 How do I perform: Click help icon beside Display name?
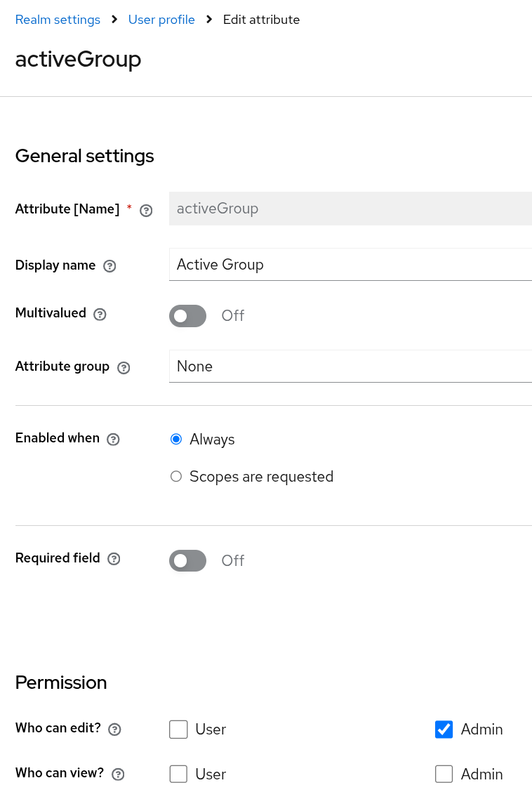click(109, 266)
